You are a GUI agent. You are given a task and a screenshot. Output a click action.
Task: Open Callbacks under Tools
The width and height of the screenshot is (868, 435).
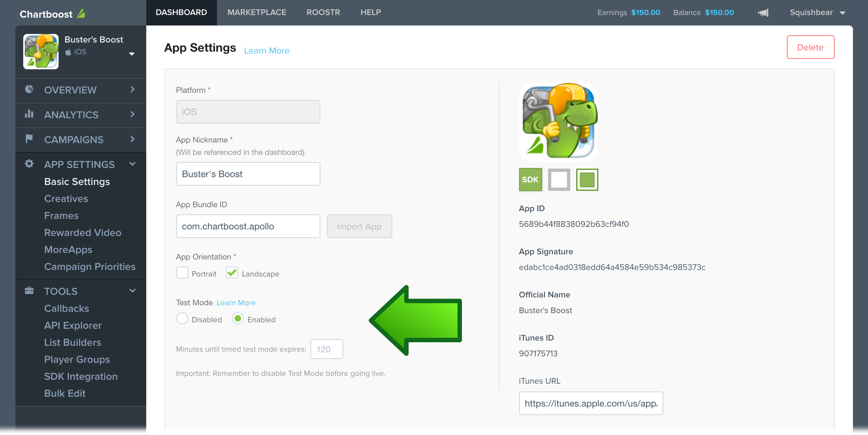[x=67, y=309]
